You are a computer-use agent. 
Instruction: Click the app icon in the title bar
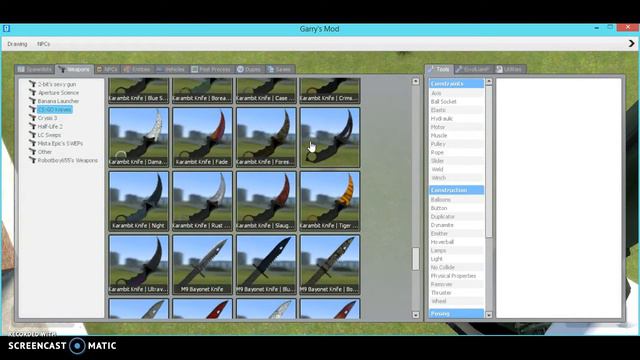[x=6, y=29]
